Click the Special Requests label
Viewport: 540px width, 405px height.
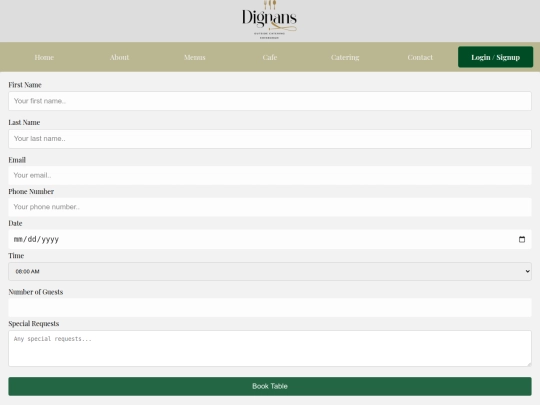[x=33, y=324]
